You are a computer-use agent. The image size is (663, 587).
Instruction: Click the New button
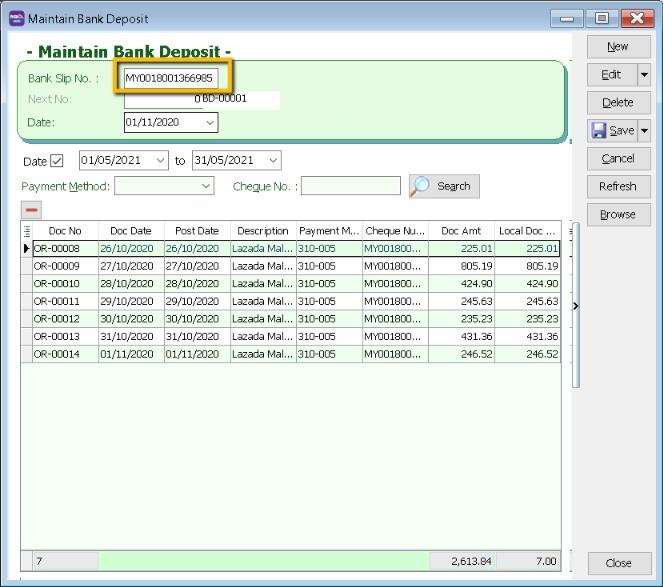pos(618,46)
